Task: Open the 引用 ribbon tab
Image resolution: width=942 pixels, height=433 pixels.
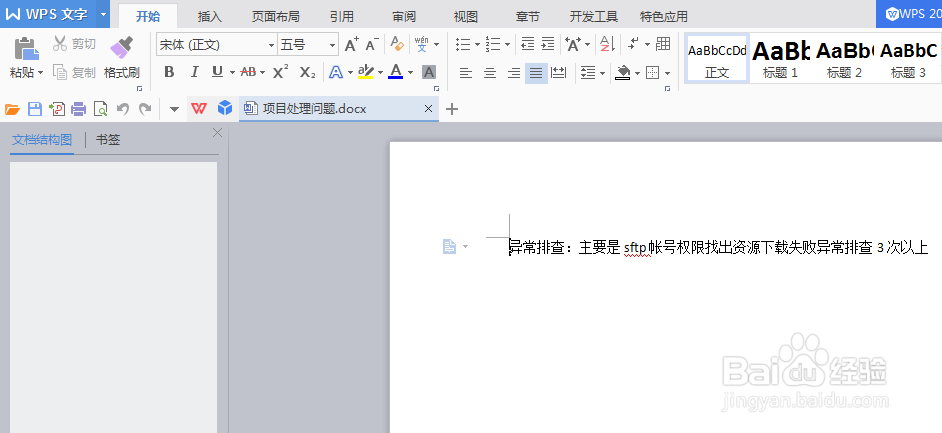Action: click(x=342, y=17)
